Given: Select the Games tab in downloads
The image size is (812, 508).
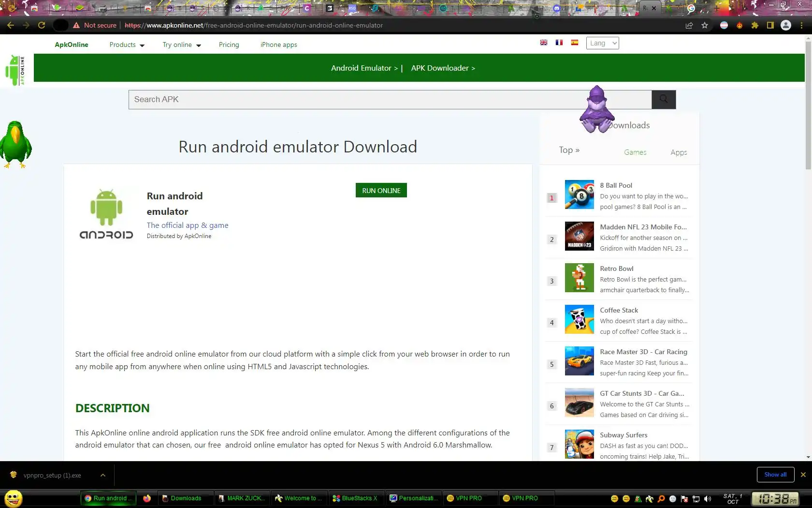Looking at the screenshot, I should (635, 152).
